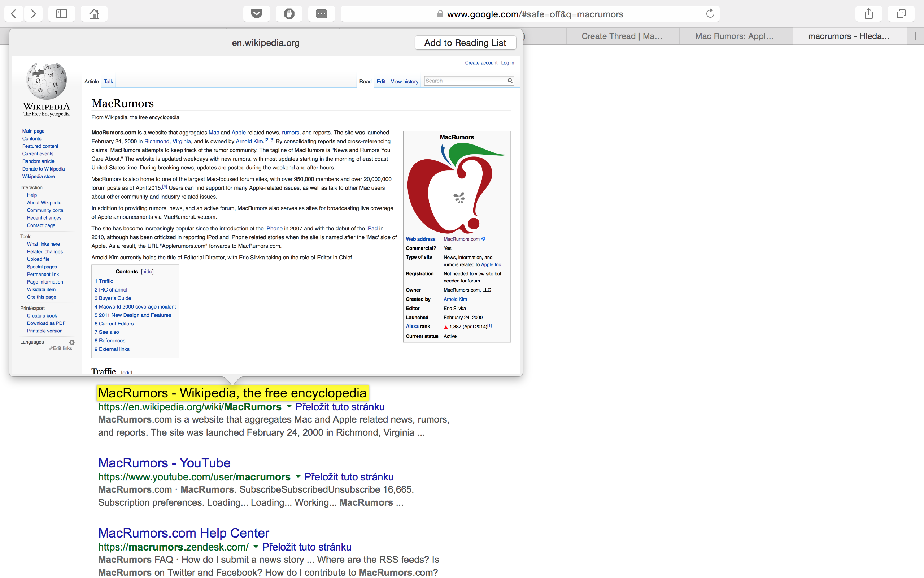
Task: Open the Arnold Kim link in infobox
Action: (x=455, y=299)
